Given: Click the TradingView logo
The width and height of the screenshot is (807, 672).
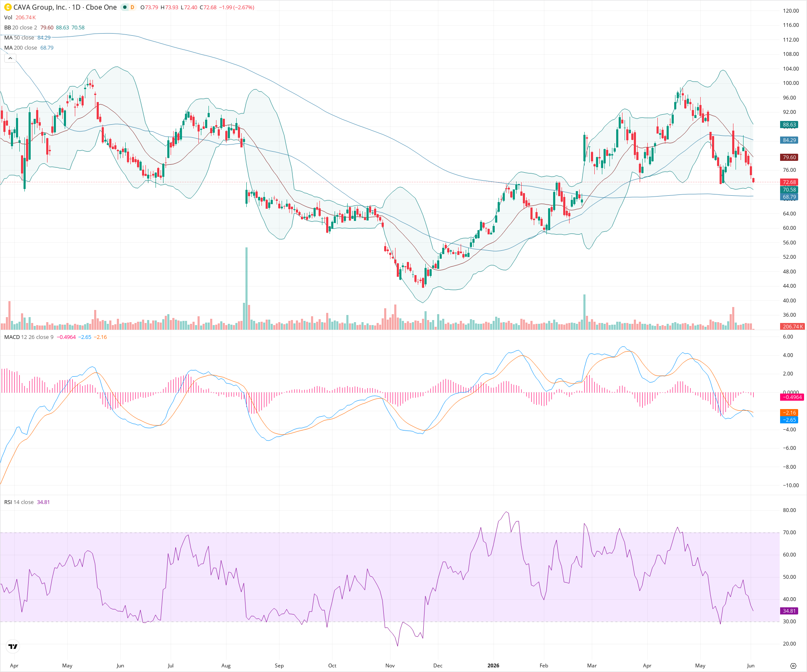Looking at the screenshot, I should pyautogui.click(x=13, y=646).
